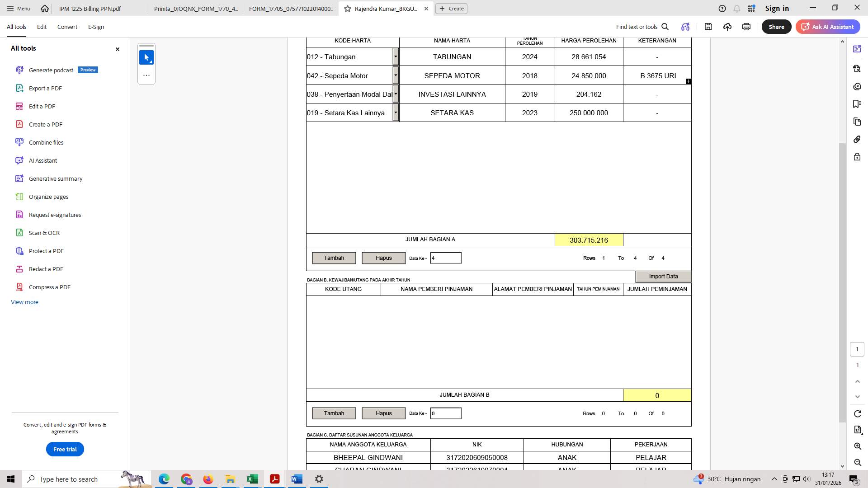Launch Excel from the taskbar
868x488 pixels.
coord(252,479)
